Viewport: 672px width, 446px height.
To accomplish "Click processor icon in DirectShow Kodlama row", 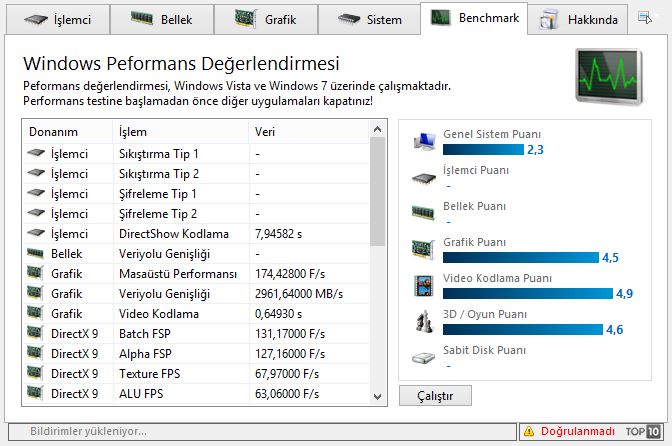I will click(x=36, y=233).
